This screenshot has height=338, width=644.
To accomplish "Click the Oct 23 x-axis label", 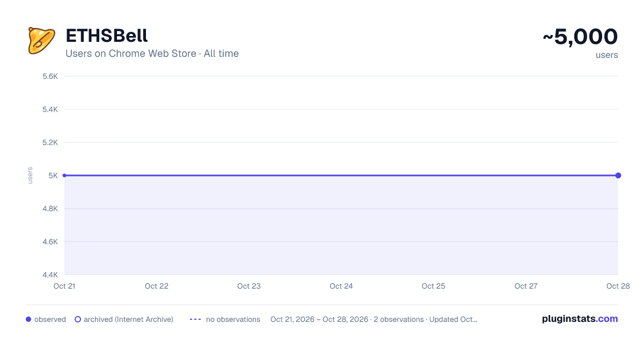I will pyautogui.click(x=249, y=286).
